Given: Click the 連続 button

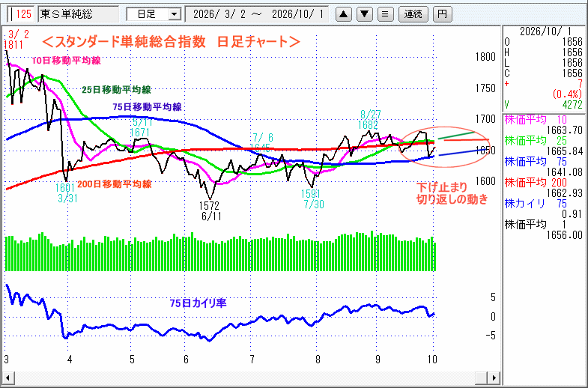Looking at the screenshot, I should [x=413, y=14].
